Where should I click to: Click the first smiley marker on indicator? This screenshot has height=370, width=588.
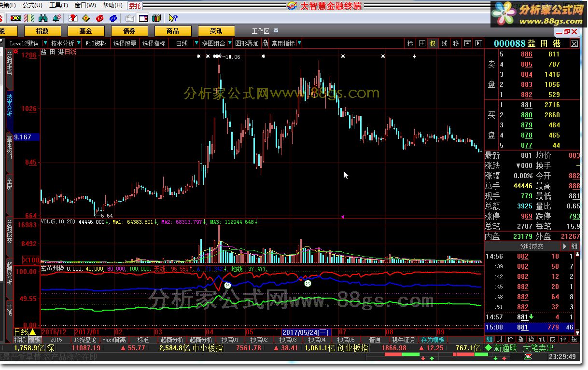(x=227, y=285)
